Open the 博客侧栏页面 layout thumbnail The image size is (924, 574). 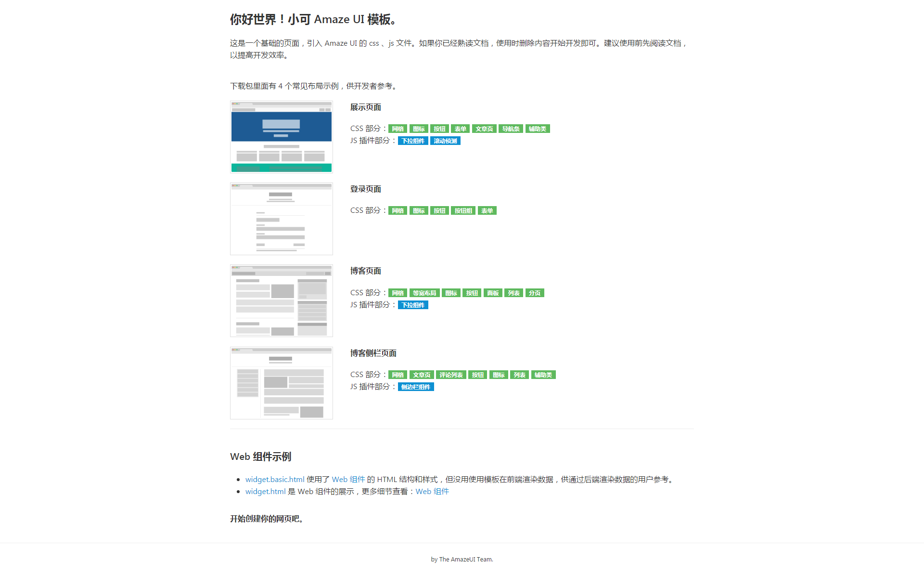point(282,383)
